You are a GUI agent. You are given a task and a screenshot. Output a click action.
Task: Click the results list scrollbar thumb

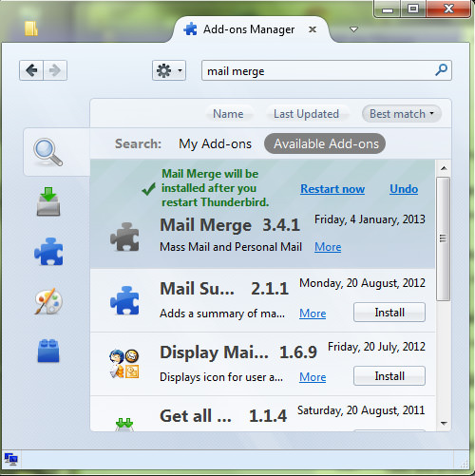pos(444,238)
